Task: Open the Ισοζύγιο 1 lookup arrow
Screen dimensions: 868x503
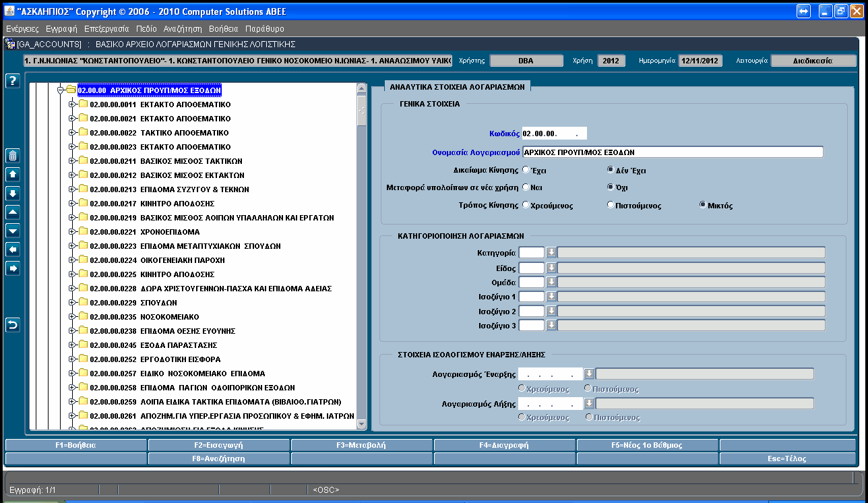Action: (x=551, y=297)
